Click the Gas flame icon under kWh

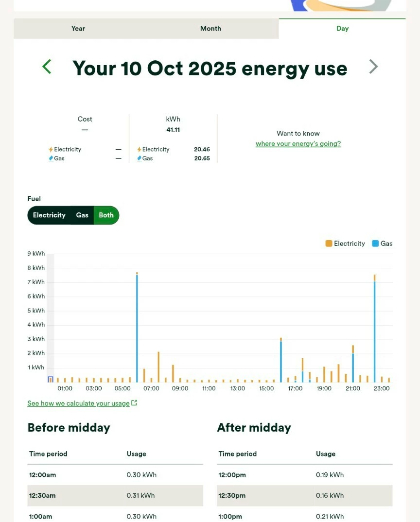(x=139, y=158)
